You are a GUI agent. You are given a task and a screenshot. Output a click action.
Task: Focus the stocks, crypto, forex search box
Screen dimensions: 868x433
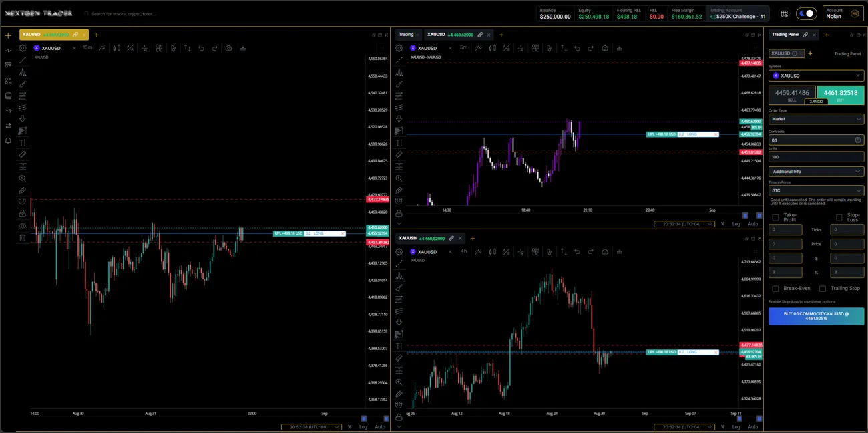click(x=123, y=13)
